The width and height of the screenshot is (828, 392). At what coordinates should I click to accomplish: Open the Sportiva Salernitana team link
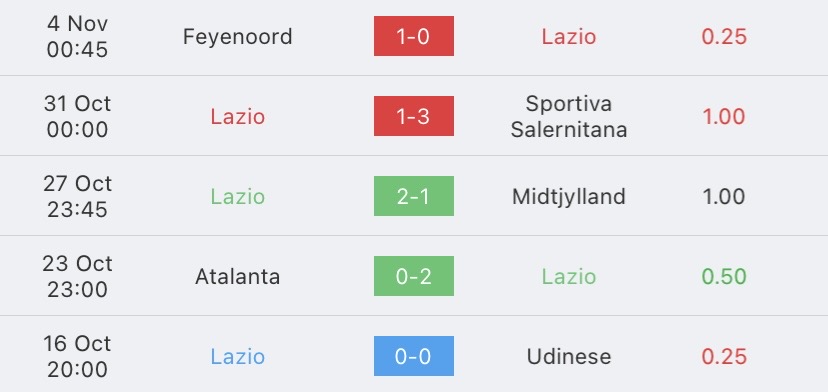569,117
